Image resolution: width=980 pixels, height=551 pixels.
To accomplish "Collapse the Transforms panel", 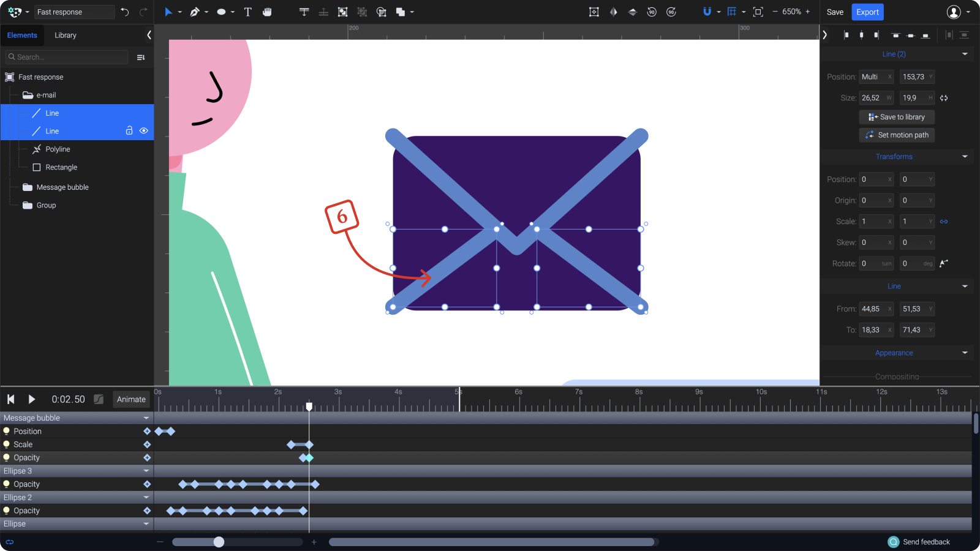I will point(965,156).
